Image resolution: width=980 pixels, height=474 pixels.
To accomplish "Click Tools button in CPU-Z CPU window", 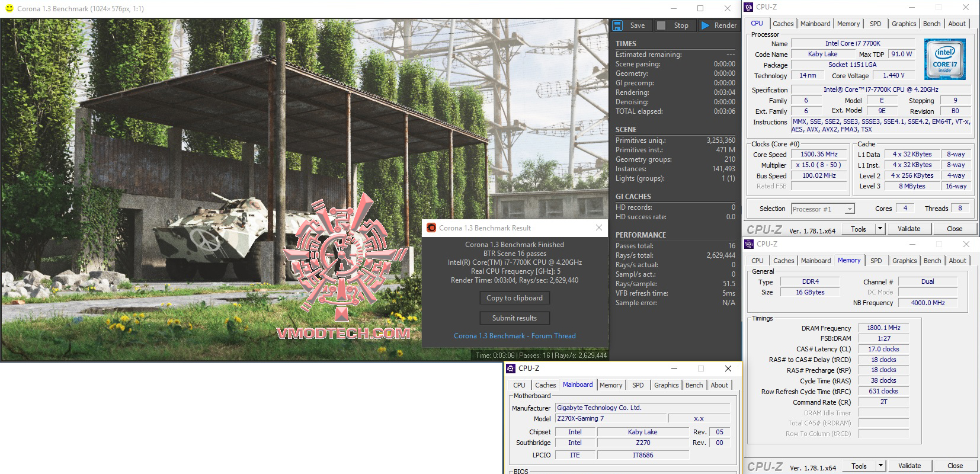I will tap(859, 229).
